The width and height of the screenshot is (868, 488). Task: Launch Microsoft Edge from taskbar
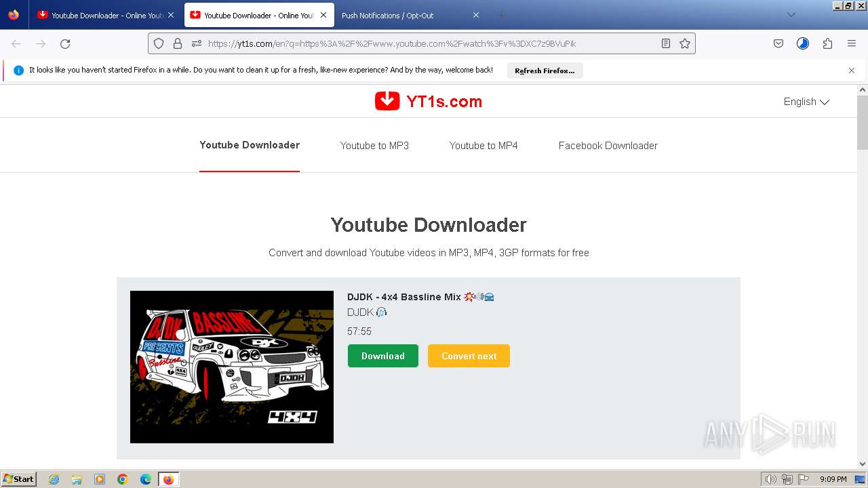pyautogui.click(x=146, y=479)
